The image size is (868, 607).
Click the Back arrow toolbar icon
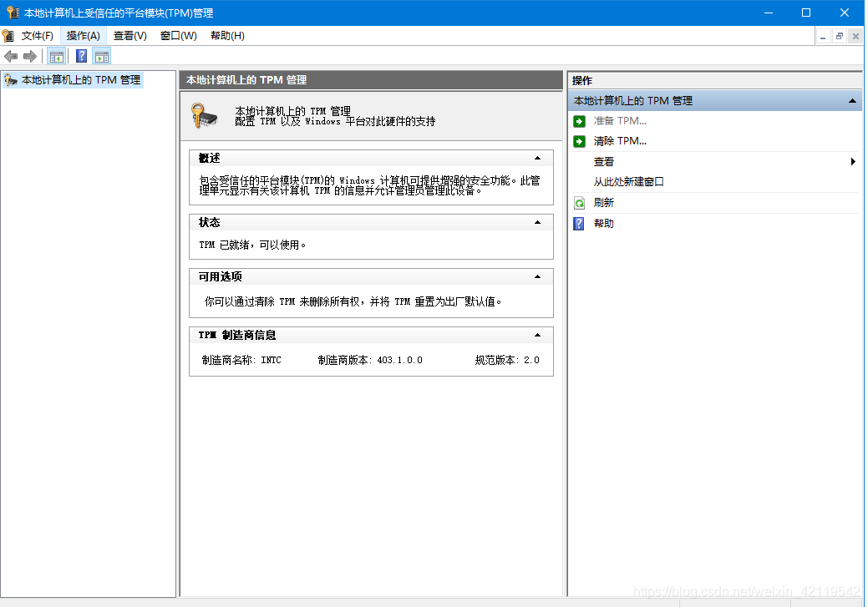[11, 56]
